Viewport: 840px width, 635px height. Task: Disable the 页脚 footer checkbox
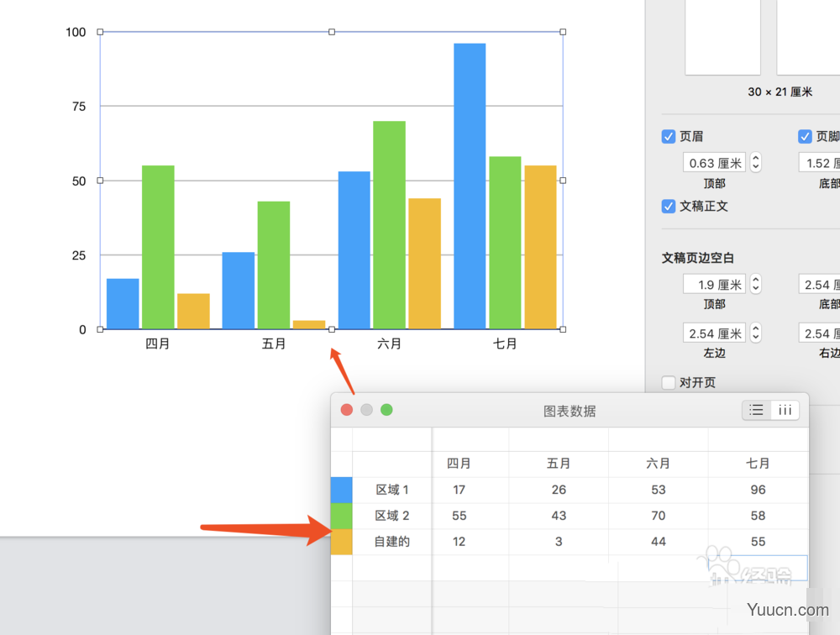coord(804,136)
